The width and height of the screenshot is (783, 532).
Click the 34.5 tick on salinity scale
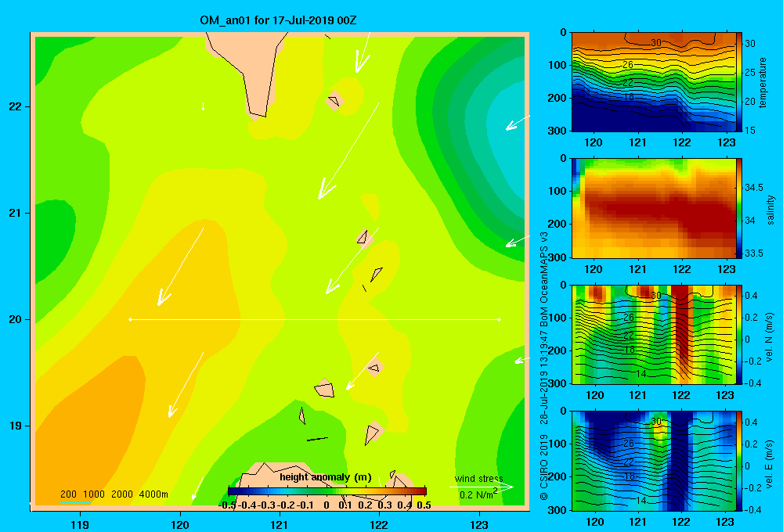753,188
